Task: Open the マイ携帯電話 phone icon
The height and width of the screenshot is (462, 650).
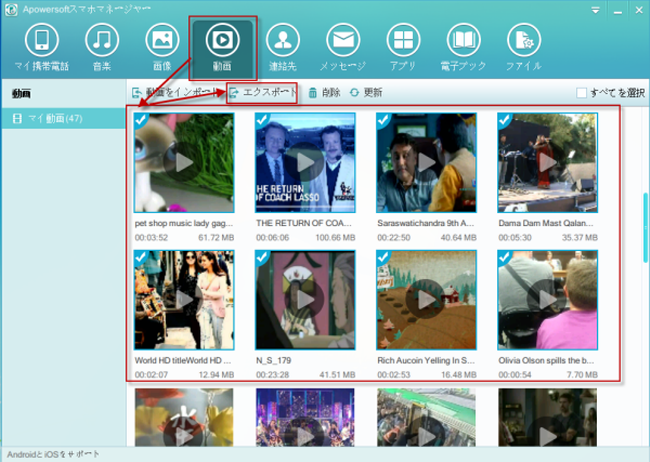Action: (x=41, y=40)
